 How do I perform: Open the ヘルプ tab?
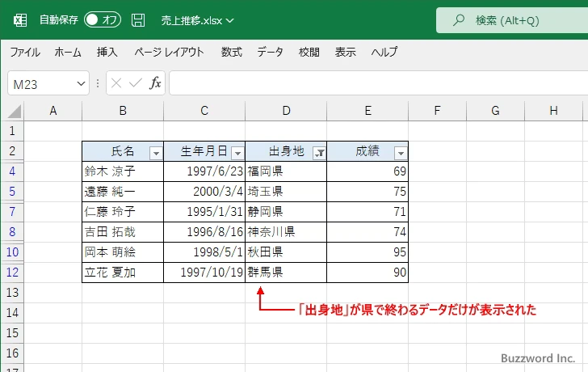pyautogui.click(x=384, y=52)
